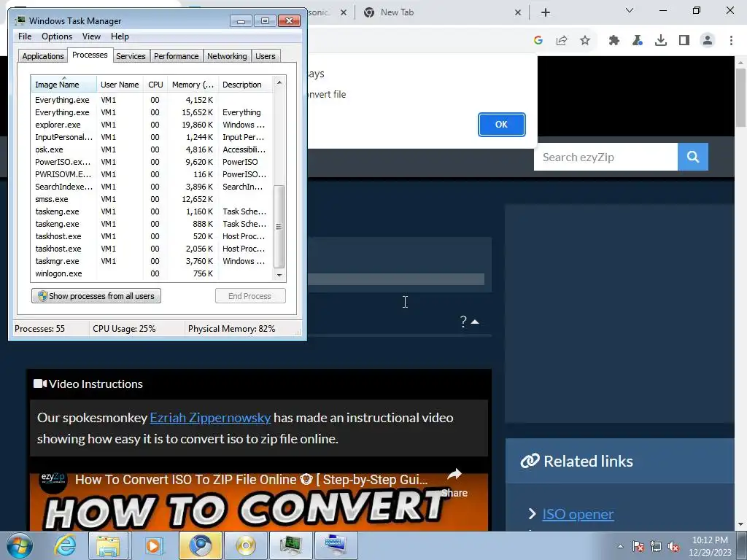Open the Windows Start menu orb
747x560 pixels.
tap(19, 545)
